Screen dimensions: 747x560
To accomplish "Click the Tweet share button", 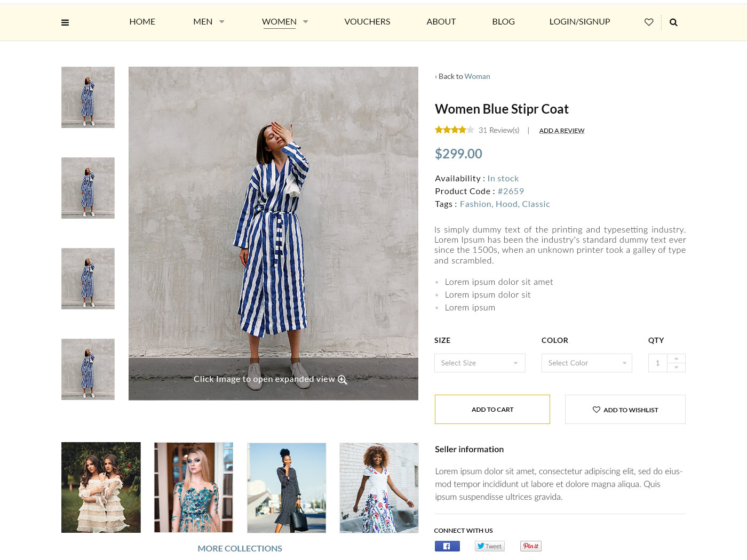I will [x=489, y=546].
